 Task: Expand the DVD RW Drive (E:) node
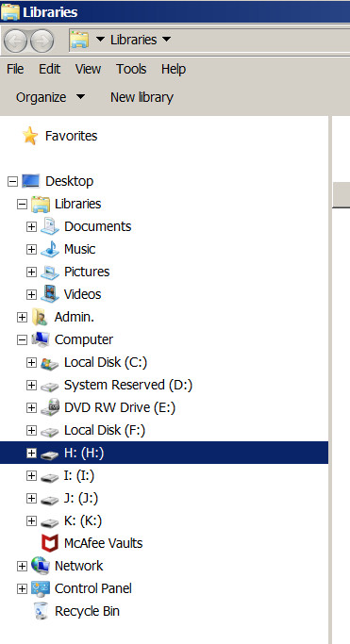click(x=32, y=407)
